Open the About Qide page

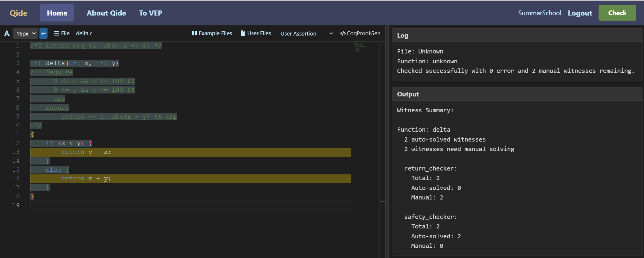pos(106,13)
